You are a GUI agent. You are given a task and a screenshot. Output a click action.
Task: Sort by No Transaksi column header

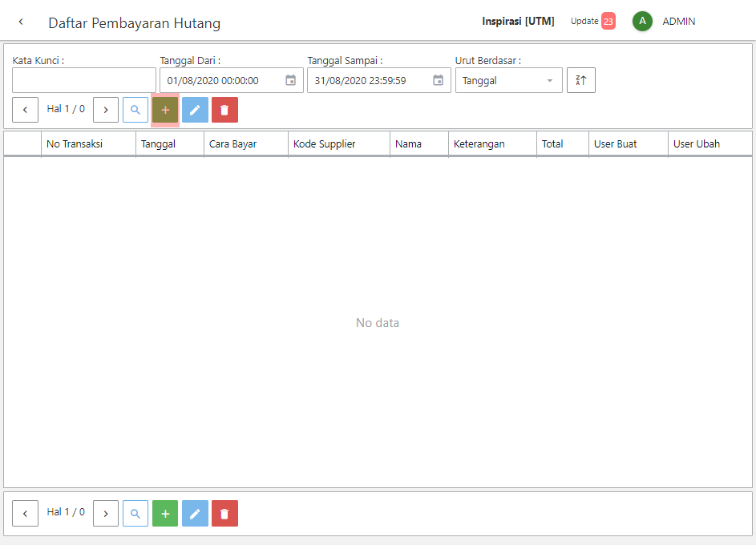tap(74, 144)
